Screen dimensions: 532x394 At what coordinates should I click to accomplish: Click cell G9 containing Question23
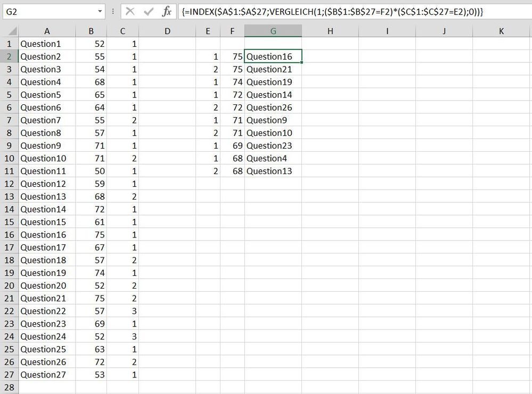pyautogui.click(x=273, y=145)
